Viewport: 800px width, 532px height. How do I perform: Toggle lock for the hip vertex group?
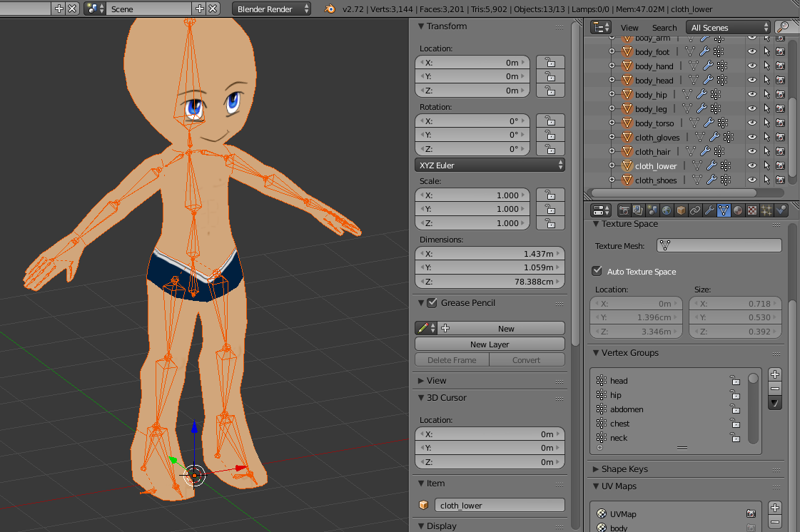click(x=734, y=395)
